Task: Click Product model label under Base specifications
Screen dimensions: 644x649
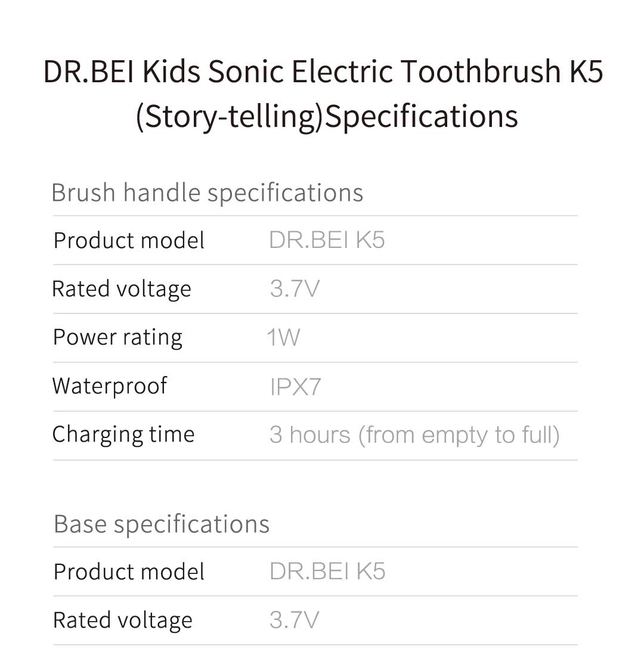Action: [129, 572]
